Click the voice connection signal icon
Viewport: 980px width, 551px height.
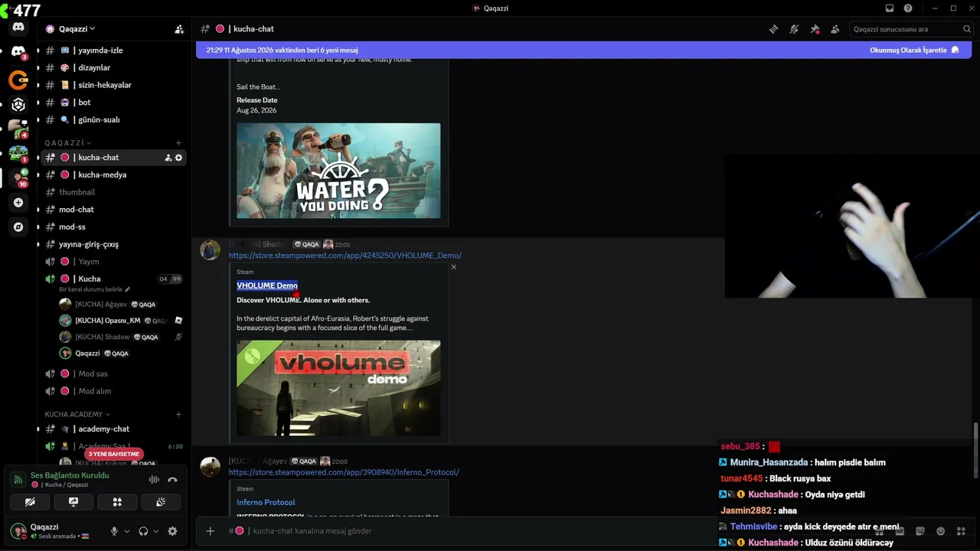coord(18,480)
